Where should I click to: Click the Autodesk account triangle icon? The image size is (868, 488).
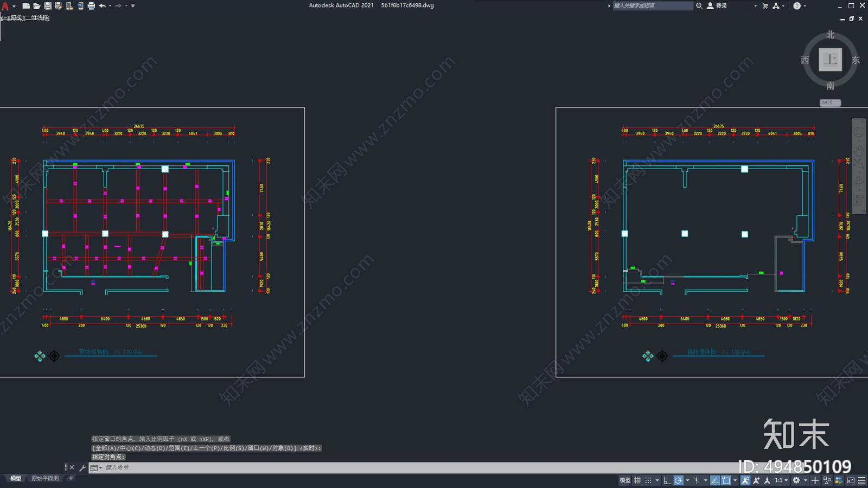[x=776, y=5]
